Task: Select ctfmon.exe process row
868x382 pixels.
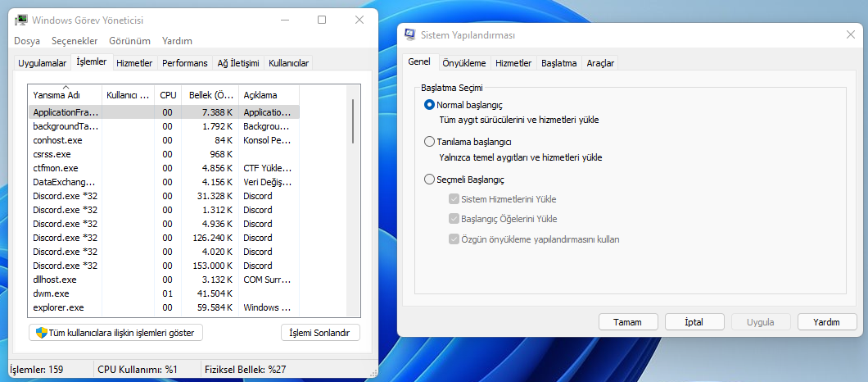Action: [164, 168]
